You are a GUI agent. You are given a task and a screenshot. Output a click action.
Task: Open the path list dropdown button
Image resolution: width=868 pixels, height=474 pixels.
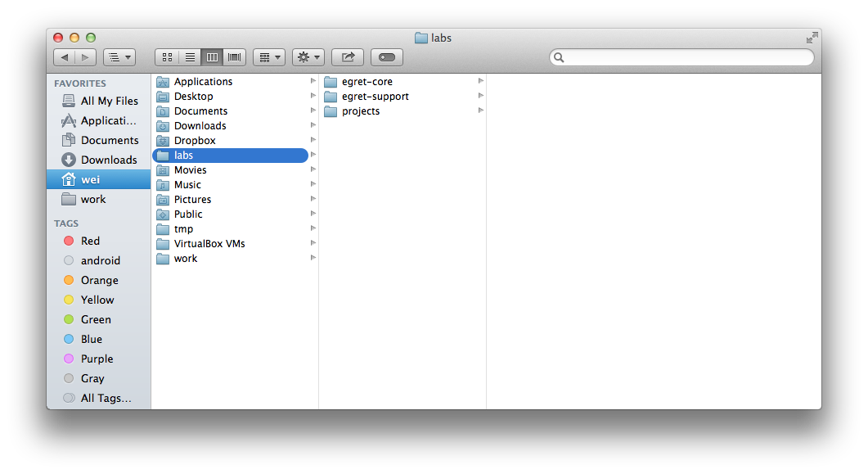119,57
